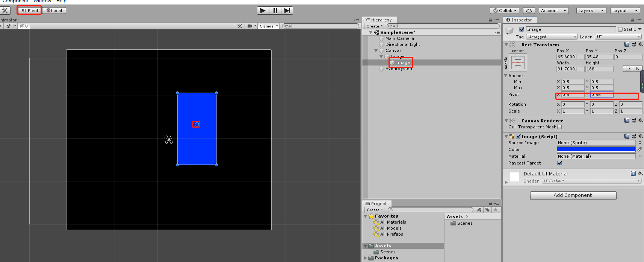This screenshot has width=644, height=262.
Task: Open the anchor presets box
Action: (518, 62)
